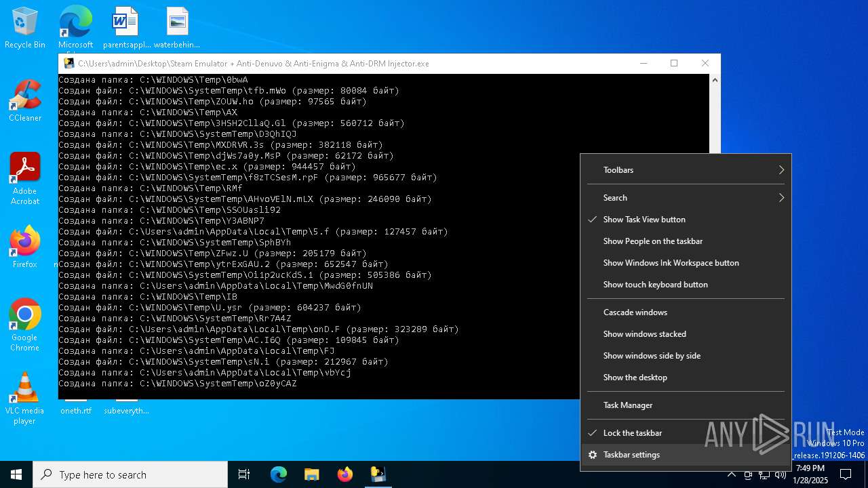Expand the Search submenu
Image resolution: width=868 pixels, height=488 pixels.
(686, 198)
